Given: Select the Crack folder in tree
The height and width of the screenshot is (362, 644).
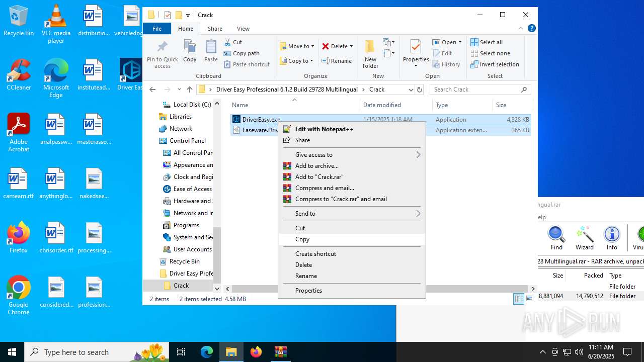Looking at the screenshot, I should (x=181, y=286).
